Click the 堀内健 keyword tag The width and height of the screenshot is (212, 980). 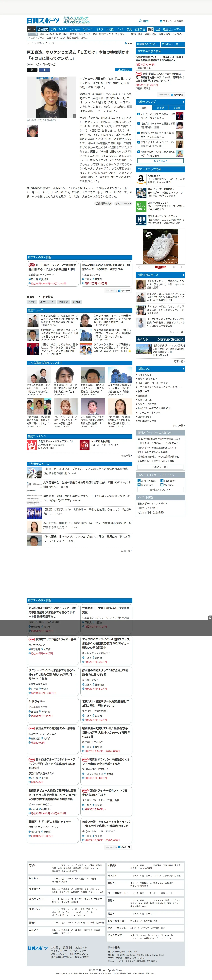pyautogui.click(x=76, y=302)
